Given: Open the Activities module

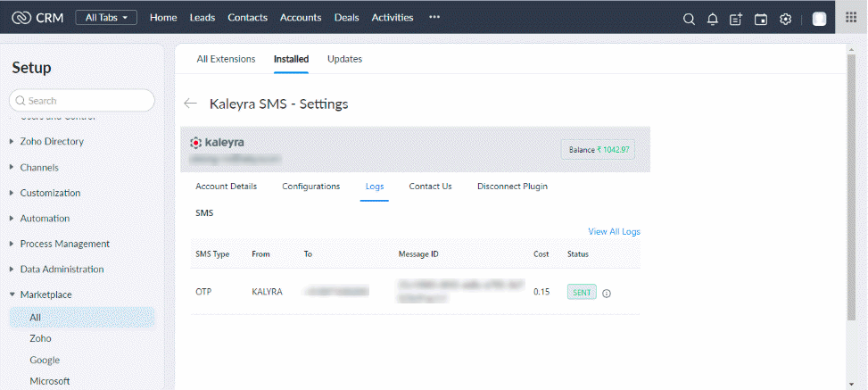Looking at the screenshot, I should point(393,18).
